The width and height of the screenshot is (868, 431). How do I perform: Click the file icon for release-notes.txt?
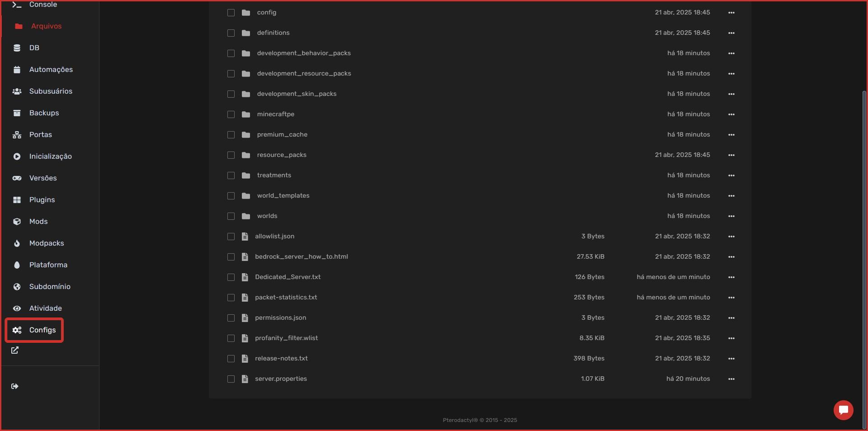pos(245,359)
